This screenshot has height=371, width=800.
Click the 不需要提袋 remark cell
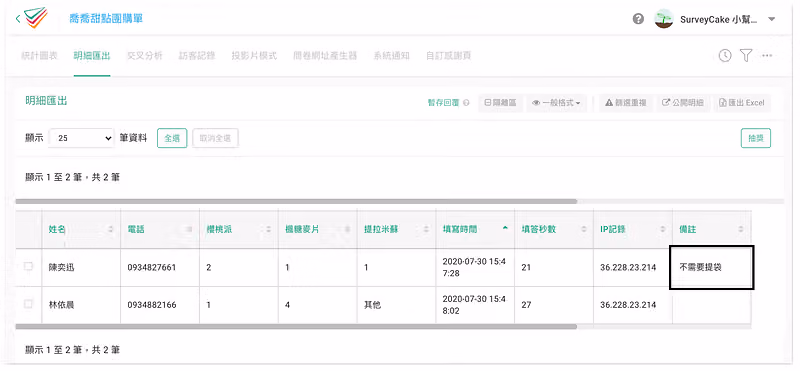(x=712, y=267)
